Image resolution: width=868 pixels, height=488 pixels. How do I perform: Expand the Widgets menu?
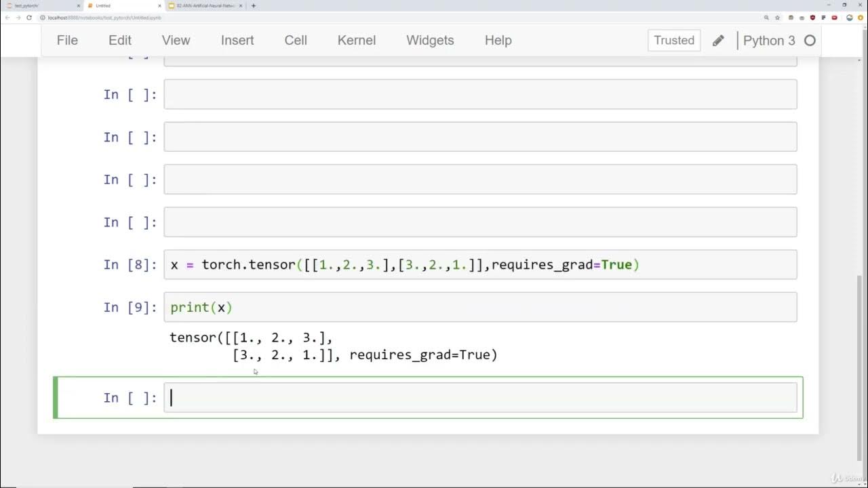click(x=430, y=41)
